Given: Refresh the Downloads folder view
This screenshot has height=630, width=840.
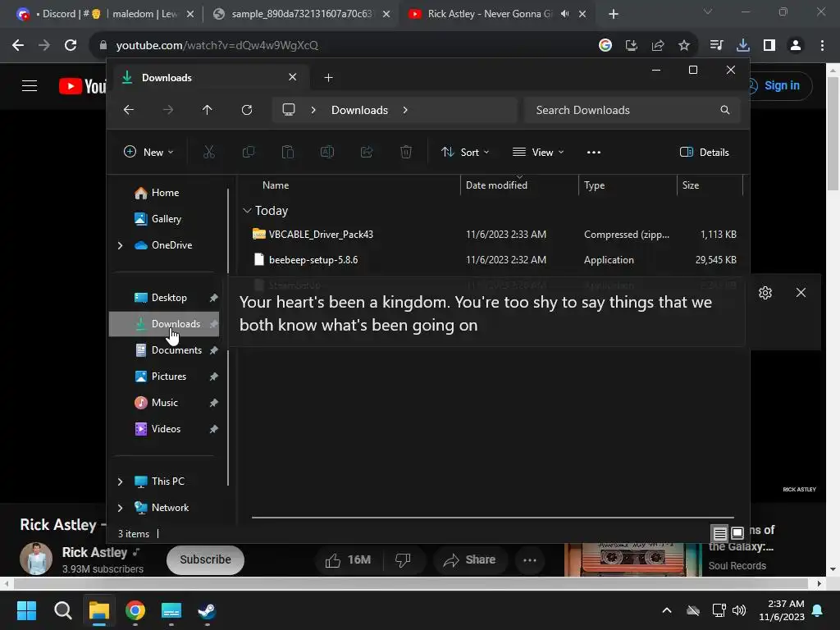Looking at the screenshot, I should 246,110.
